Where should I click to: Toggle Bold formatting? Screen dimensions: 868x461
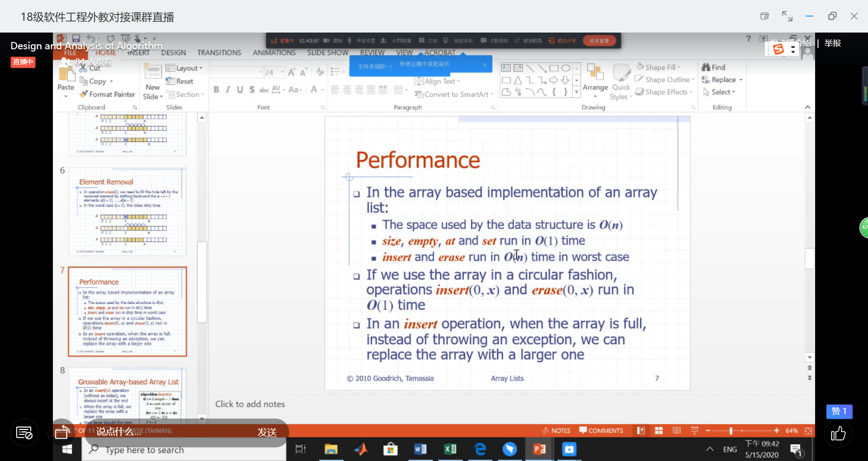[x=216, y=89]
